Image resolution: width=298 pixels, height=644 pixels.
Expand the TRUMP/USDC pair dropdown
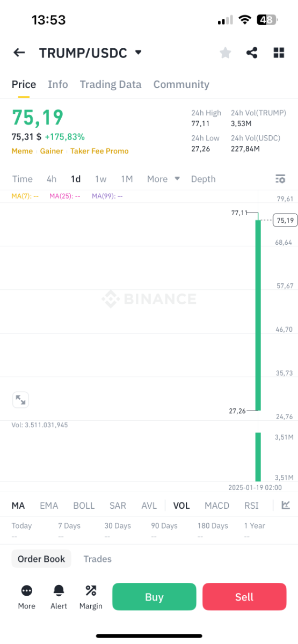tap(138, 53)
